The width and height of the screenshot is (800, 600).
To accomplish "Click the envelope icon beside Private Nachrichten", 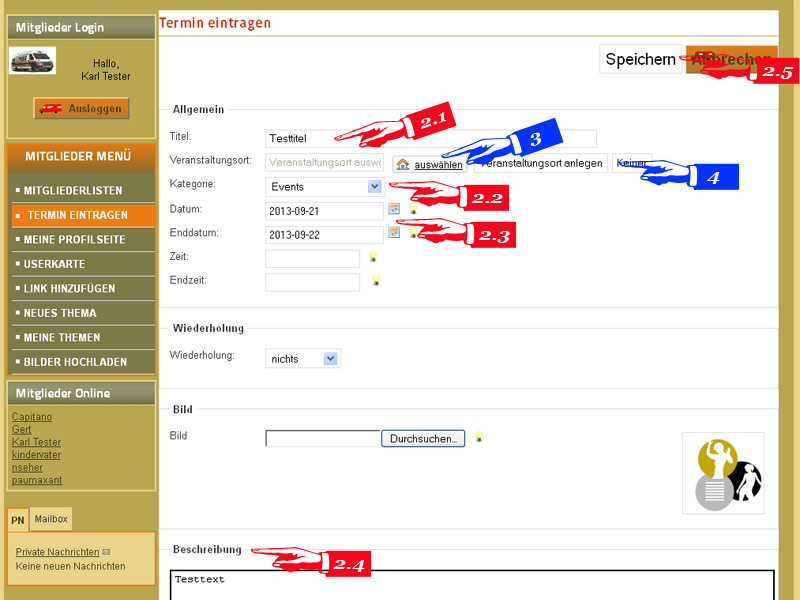I will [x=106, y=552].
